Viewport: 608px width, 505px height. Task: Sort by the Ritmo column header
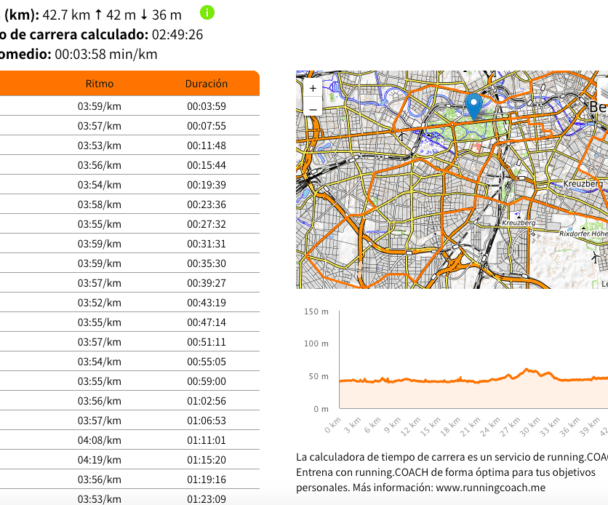click(99, 84)
